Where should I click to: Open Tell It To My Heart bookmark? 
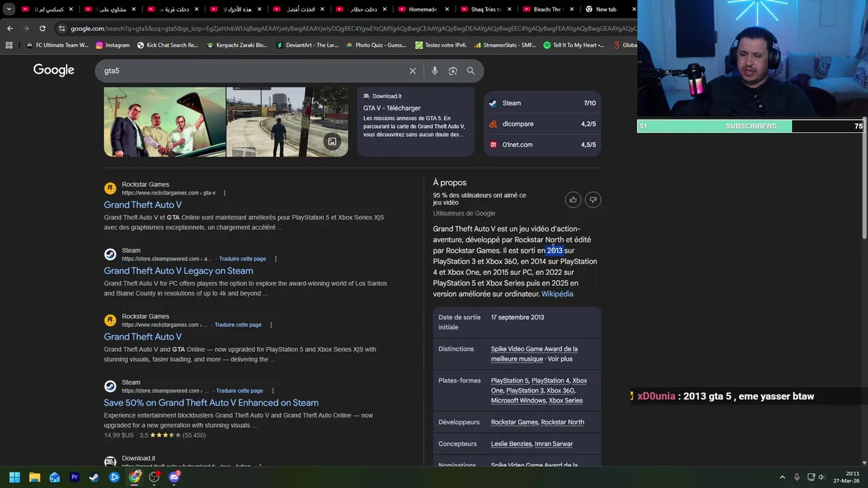point(574,45)
